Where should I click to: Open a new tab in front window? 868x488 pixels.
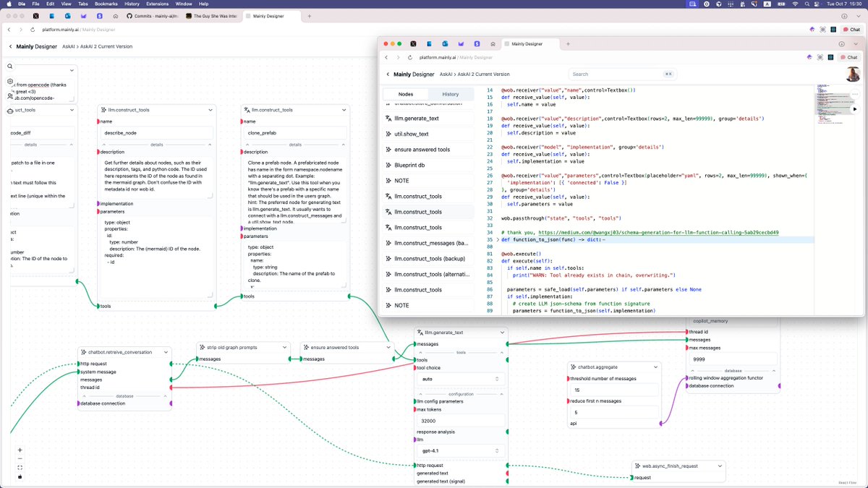568,44
